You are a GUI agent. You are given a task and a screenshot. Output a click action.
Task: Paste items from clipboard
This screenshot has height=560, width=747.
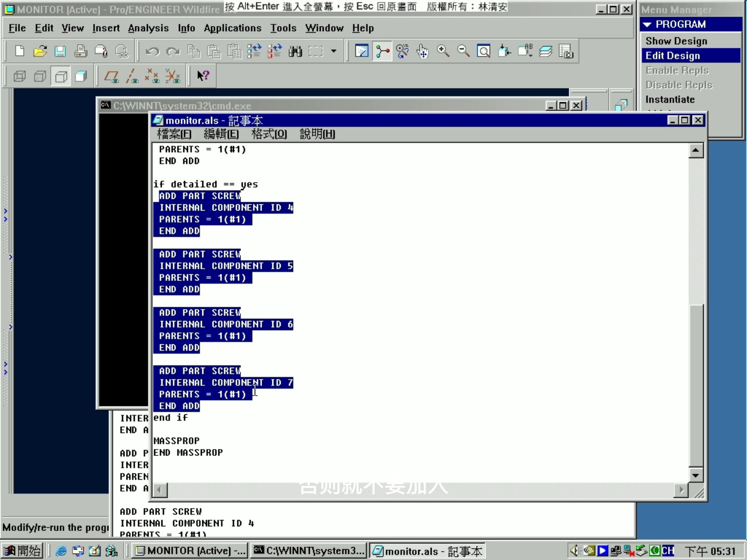214,51
